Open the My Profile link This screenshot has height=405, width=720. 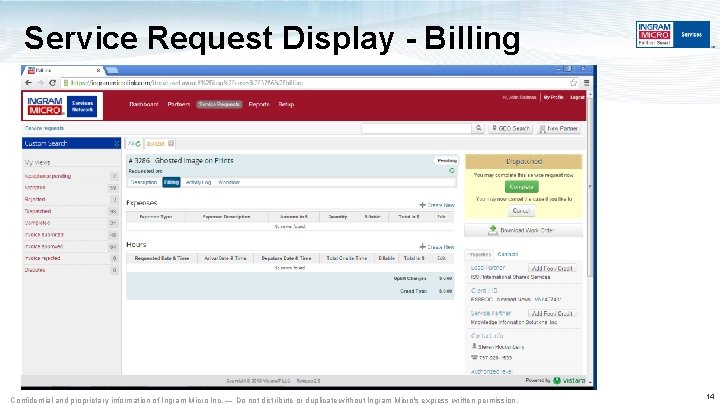click(553, 97)
